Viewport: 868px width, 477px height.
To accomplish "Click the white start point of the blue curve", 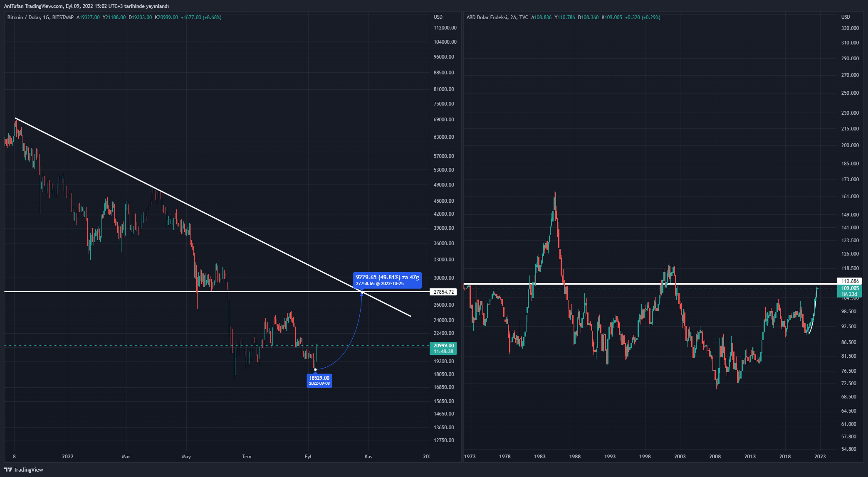I will tap(315, 369).
